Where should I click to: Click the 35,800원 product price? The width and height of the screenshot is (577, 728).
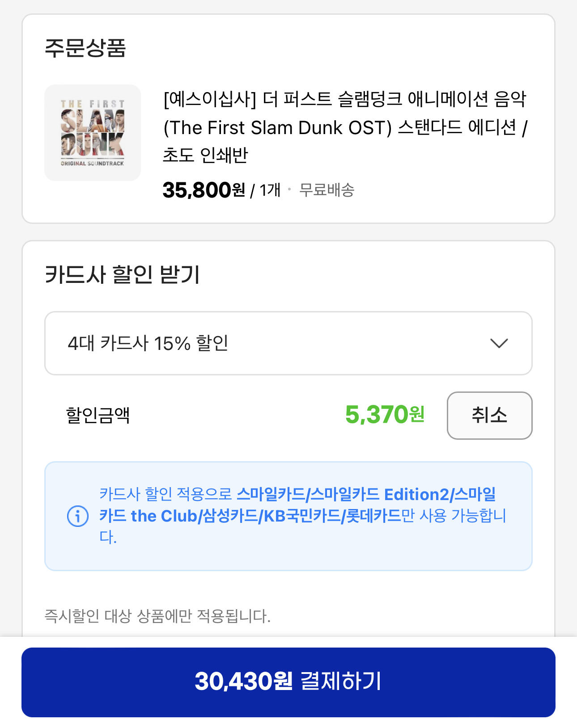pyautogui.click(x=204, y=190)
